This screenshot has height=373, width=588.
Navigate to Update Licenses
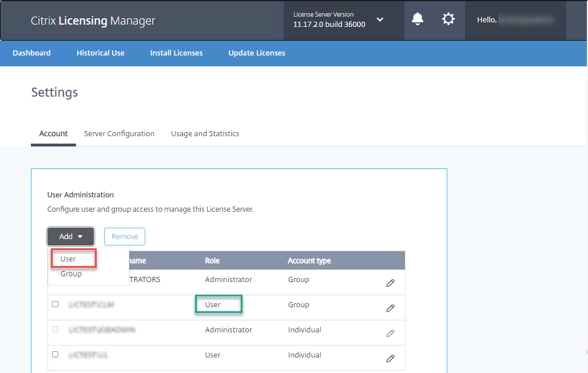pos(257,53)
